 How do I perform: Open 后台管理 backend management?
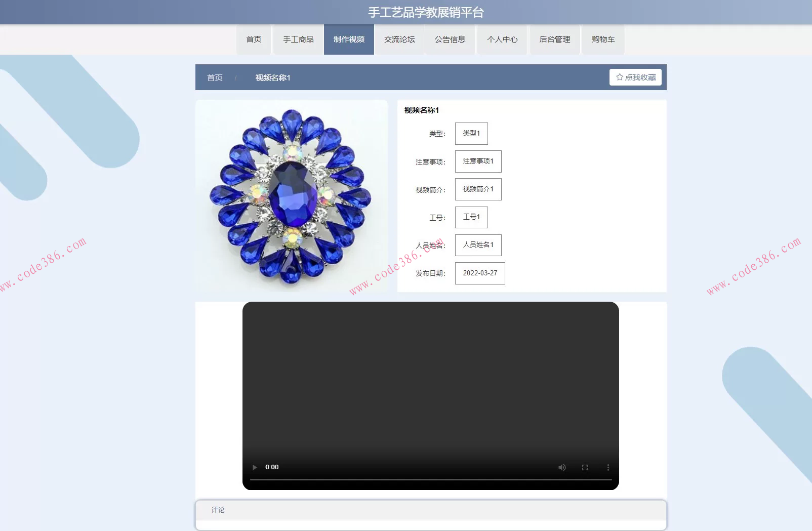(x=554, y=39)
